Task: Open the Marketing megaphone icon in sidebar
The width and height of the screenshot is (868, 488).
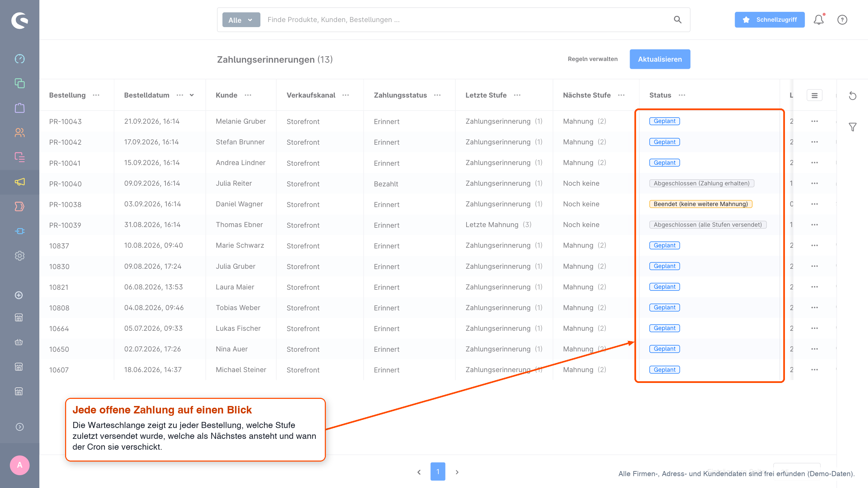Action: point(20,182)
